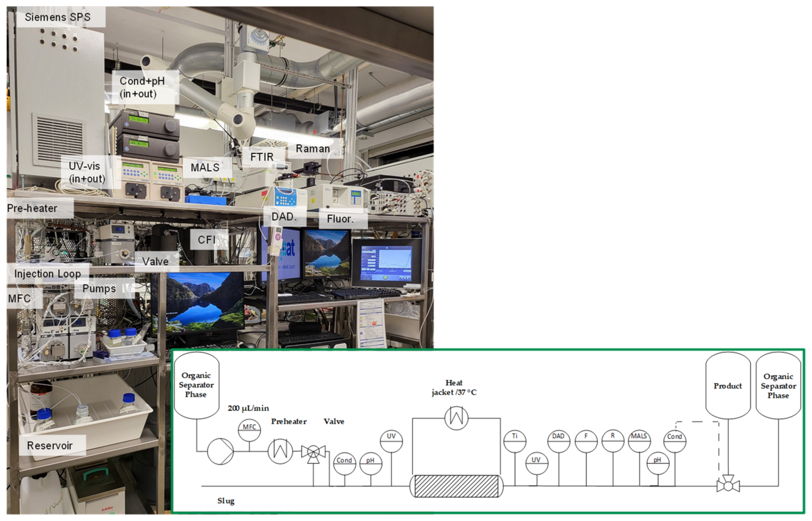Select the MALS sensor circle
Viewport: 812px width, 521px height.
(639, 441)
